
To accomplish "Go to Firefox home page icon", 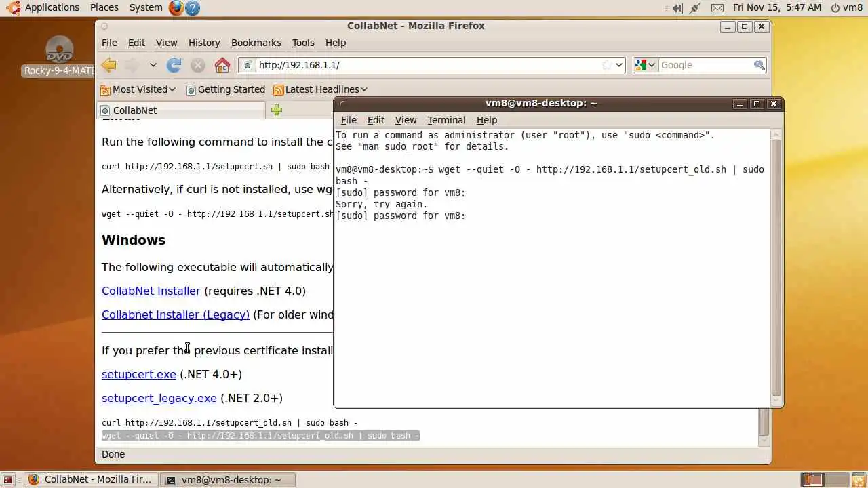I will click(x=222, y=65).
